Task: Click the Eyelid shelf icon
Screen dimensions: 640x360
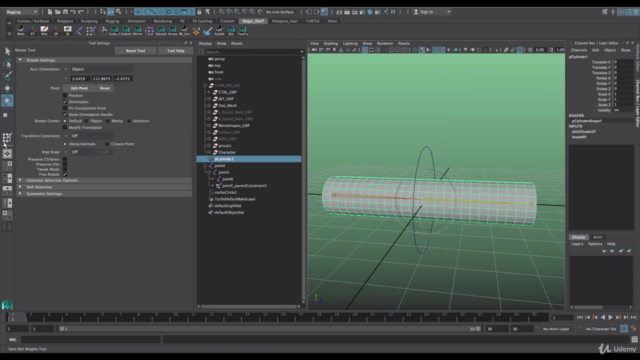Action: (220, 31)
